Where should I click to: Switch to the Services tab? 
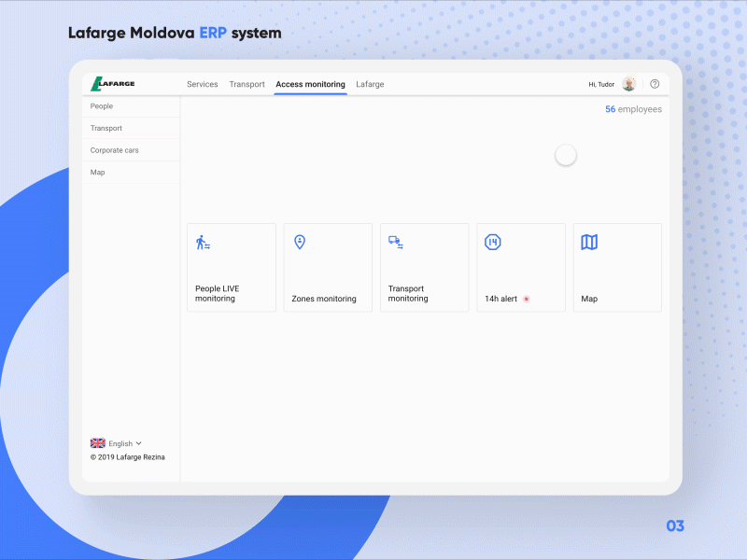(202, 84)
